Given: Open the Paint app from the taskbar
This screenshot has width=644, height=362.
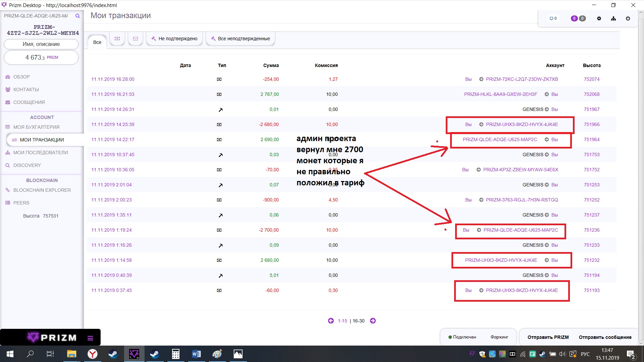Looking at the screenshot, I should pos(217,354).
